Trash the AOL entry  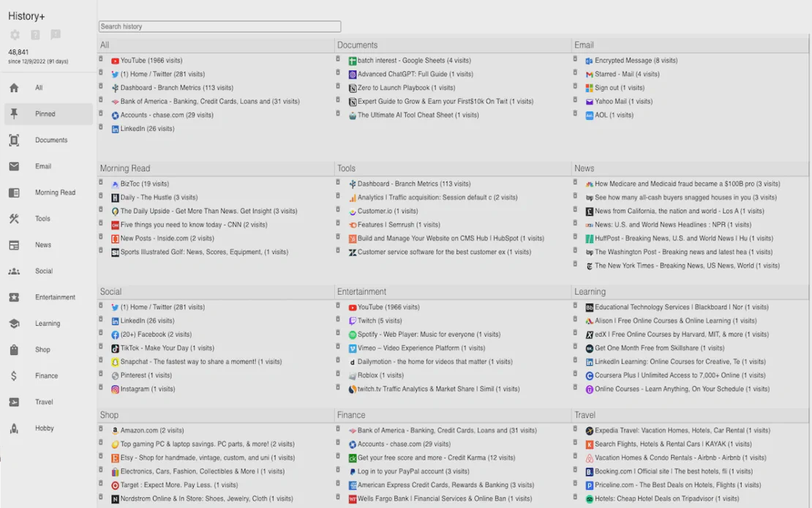point(575,113)
